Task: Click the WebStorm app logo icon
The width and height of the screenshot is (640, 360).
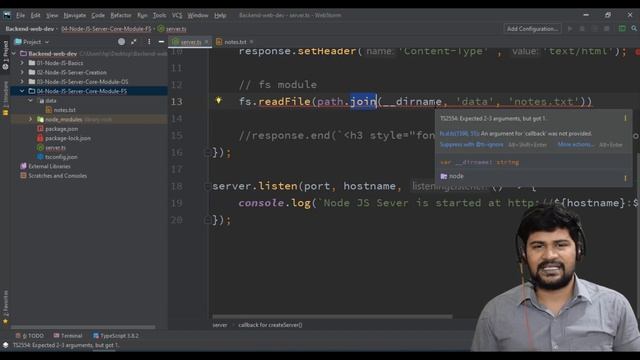Action: tap(7, 15)
